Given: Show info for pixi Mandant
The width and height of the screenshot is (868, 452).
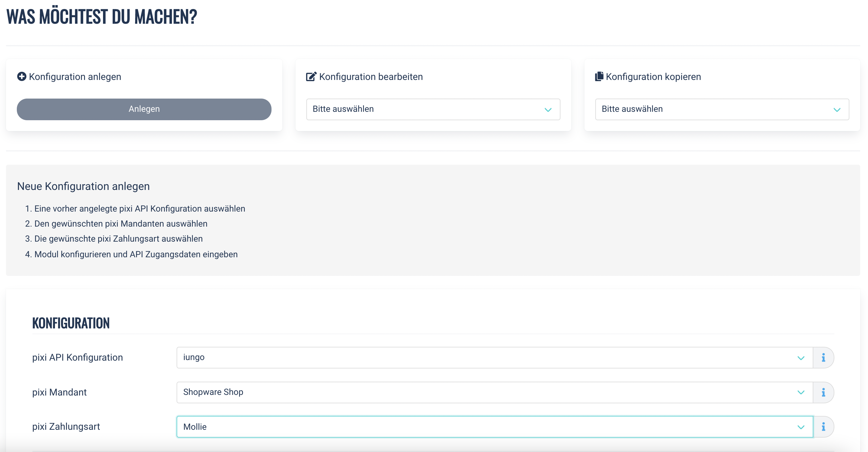Looking at the screenshot, I should [x=823, y=392].
